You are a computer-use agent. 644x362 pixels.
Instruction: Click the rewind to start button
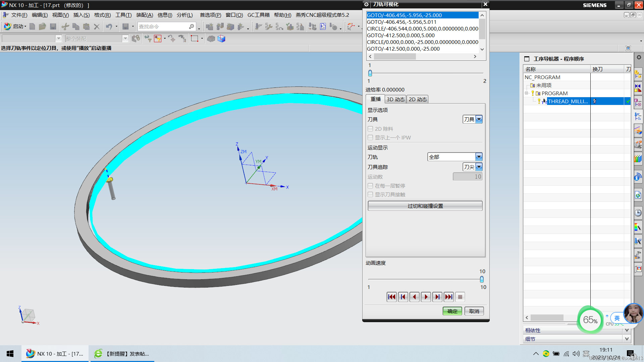pos(392,297)
